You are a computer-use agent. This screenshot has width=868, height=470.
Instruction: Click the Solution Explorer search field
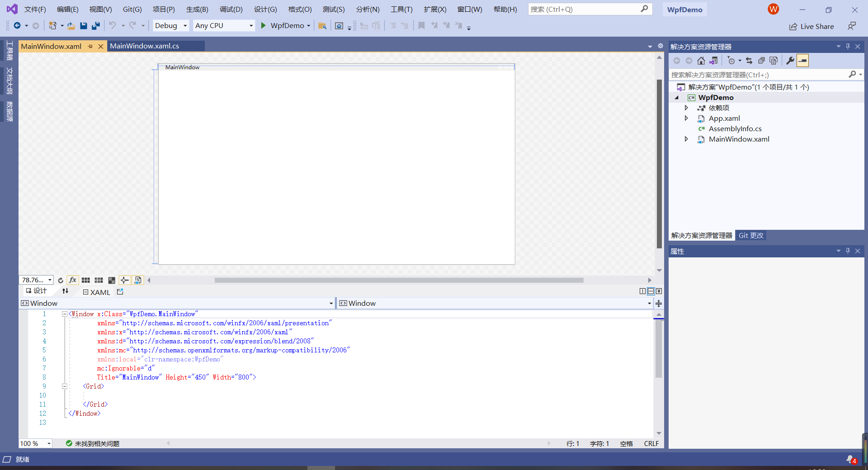point(759,75)
